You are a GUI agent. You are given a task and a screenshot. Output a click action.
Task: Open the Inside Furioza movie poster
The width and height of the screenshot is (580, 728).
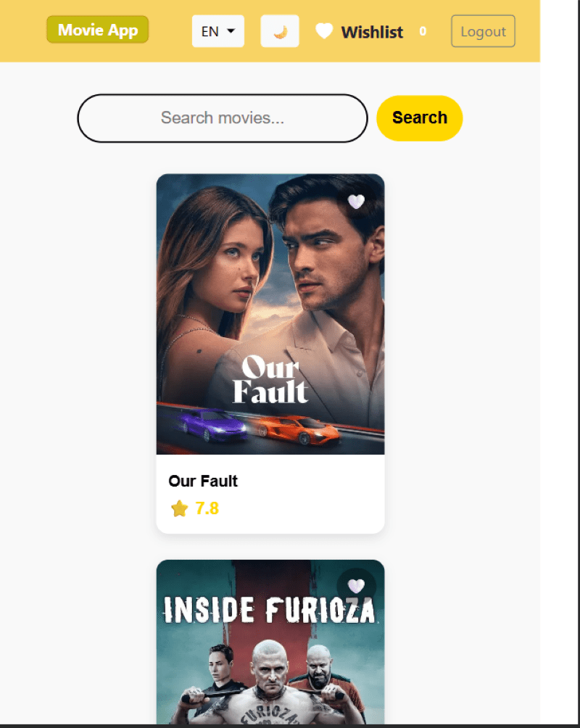pyautogui.click(x=270, y=642)
